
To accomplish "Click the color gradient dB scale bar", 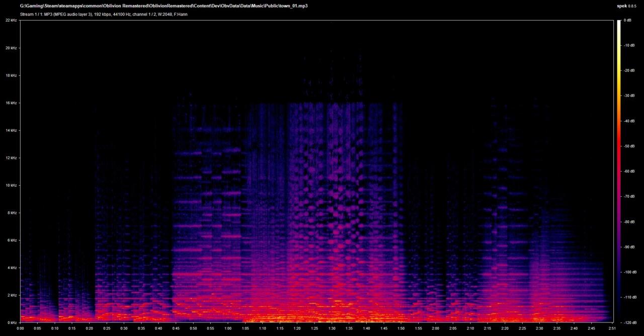I will tap(619, 171).
